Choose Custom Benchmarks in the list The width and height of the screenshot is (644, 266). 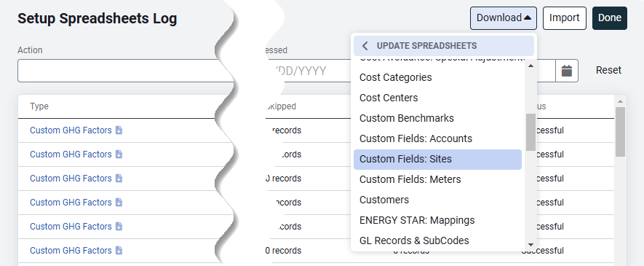tap(437, 118)
